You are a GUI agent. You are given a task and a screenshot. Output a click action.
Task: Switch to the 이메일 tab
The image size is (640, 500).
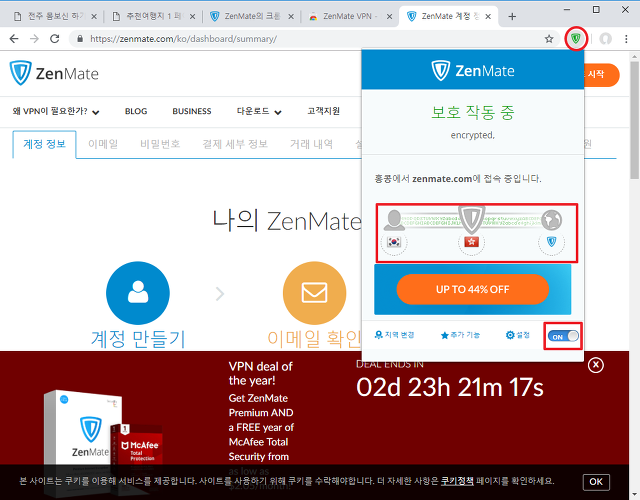point(103,144)
